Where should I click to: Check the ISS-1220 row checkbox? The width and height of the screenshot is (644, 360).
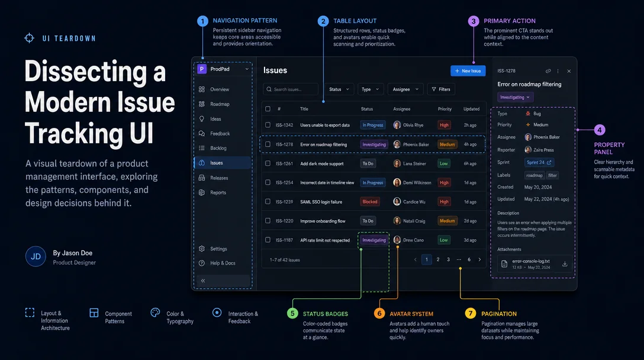[268, 221]
